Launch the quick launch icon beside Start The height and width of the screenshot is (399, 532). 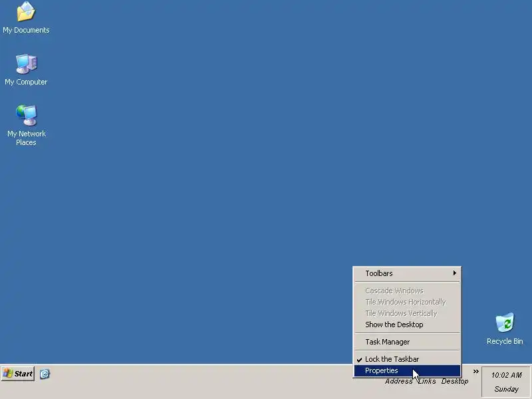coord(45,374)
